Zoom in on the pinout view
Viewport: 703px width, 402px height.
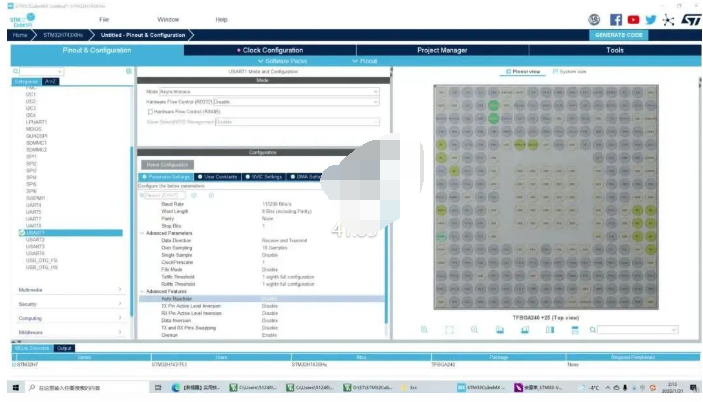tap(424, 330)
